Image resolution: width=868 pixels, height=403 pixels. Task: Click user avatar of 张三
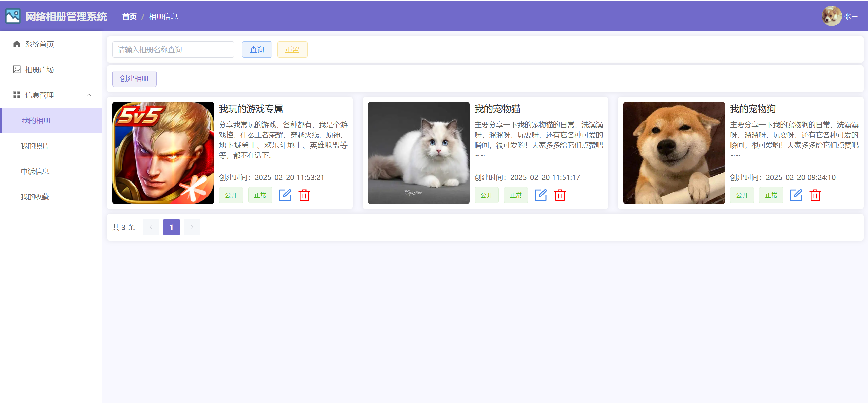tap(831, 16)
